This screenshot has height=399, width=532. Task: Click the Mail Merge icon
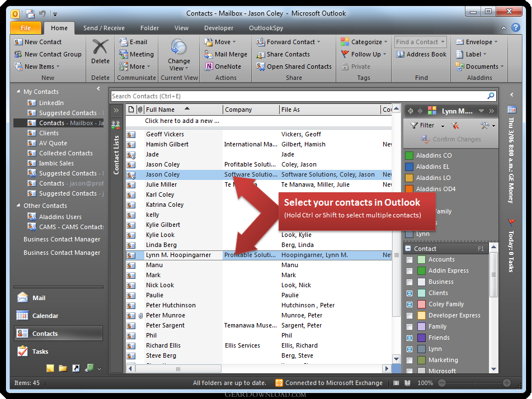coord(208,54)
